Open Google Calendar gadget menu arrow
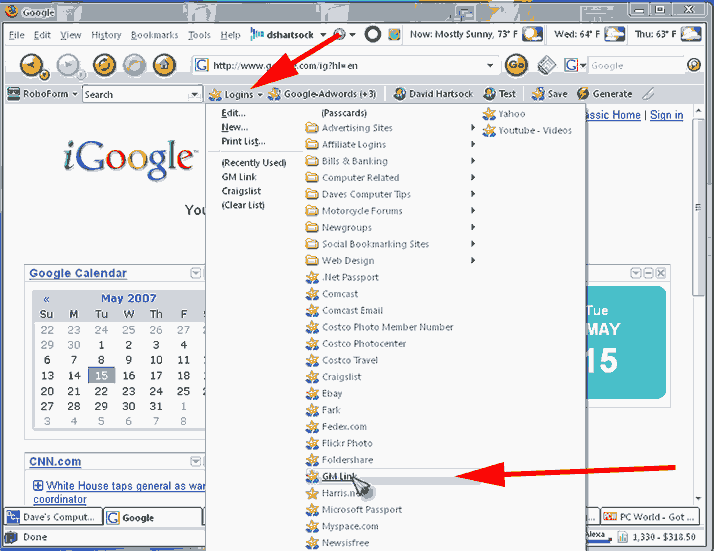 point(196,273)
